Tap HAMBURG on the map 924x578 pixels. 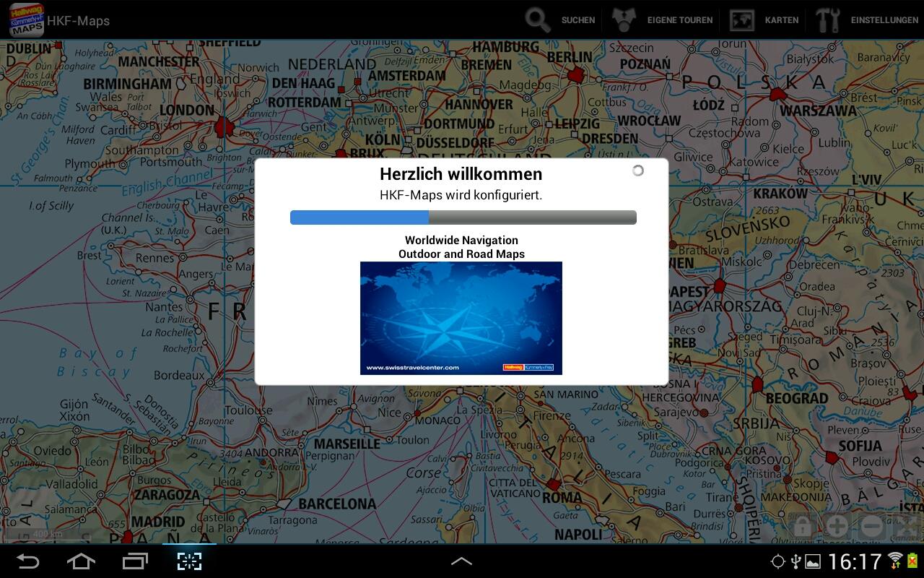click(x=505, y=46)
